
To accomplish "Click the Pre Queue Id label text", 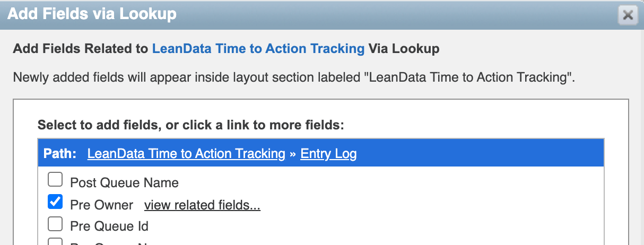I will coord(109,226).
